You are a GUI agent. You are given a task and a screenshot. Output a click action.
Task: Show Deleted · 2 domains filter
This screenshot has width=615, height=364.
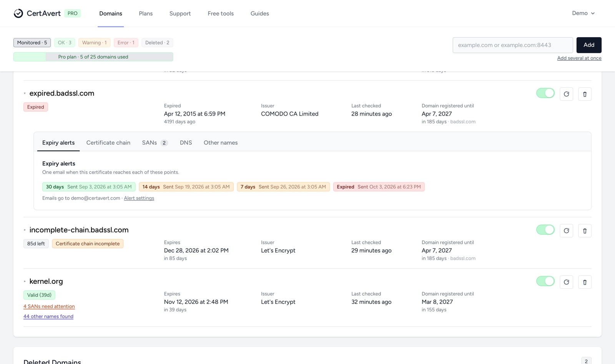coord(157,43)
